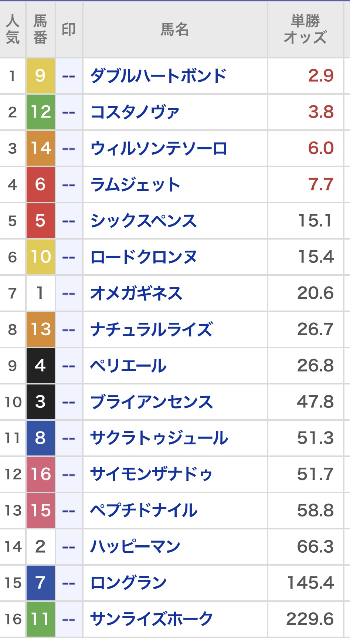Click the 229.6 odds value

(x=310, y=619)
